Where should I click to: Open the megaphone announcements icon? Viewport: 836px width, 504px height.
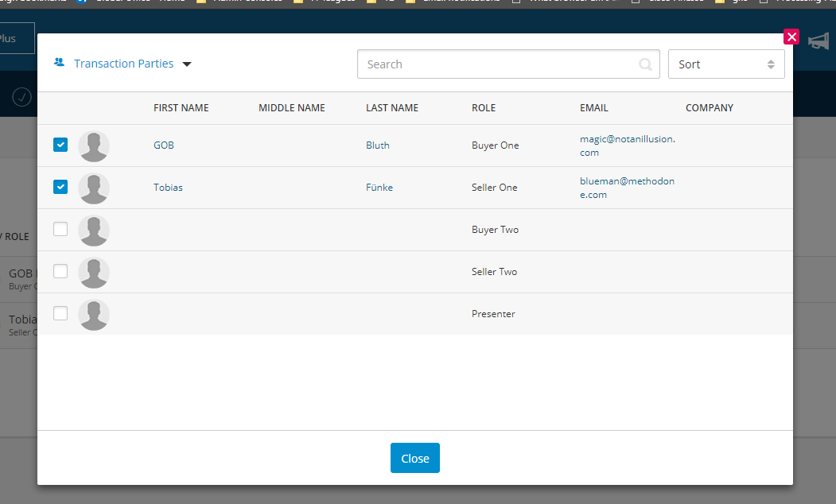[819, 41]
